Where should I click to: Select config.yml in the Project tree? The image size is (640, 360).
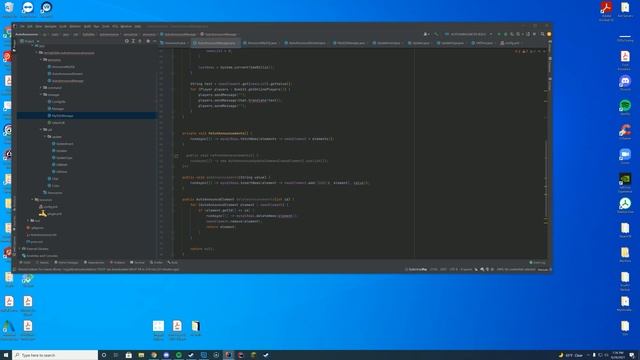click(49, 207)
